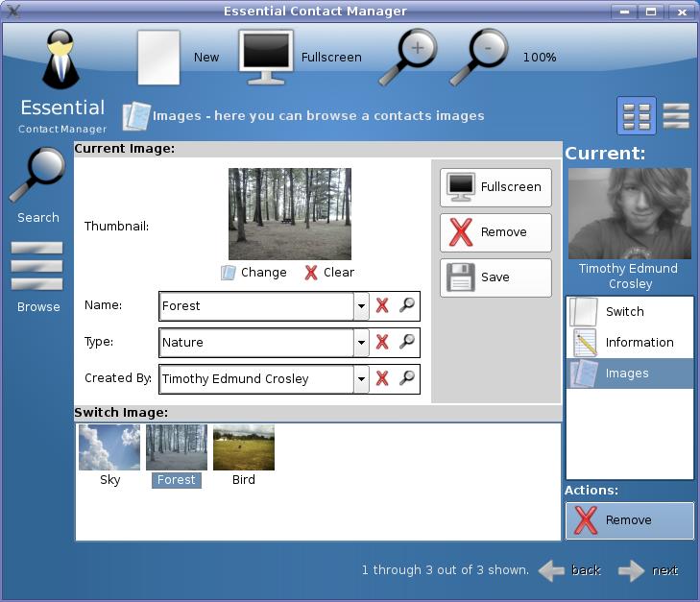Select Images in contact menu

630,373
